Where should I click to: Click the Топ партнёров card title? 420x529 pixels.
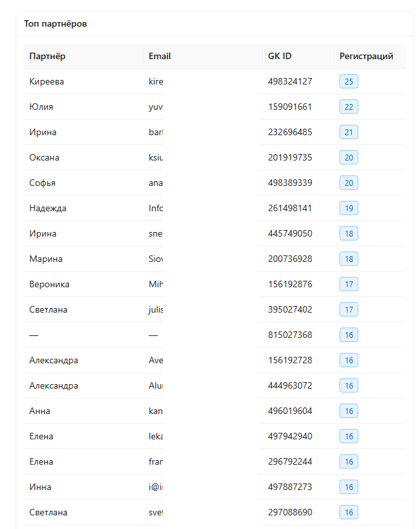55,24
